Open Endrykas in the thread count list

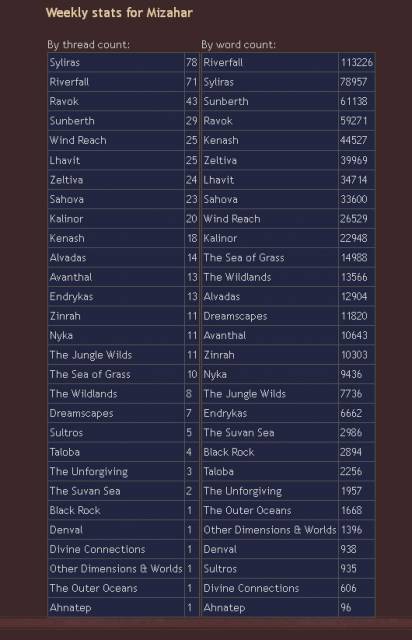point(71,296)
